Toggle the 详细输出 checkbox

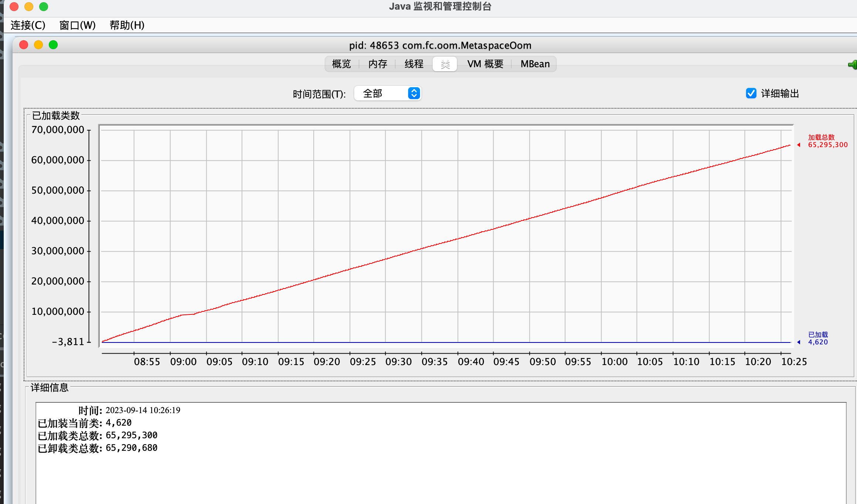751,93
